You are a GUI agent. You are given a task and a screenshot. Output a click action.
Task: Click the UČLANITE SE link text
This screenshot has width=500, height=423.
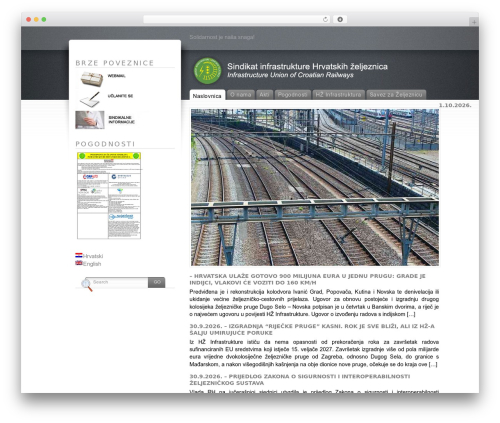click(x=120, y=96)
